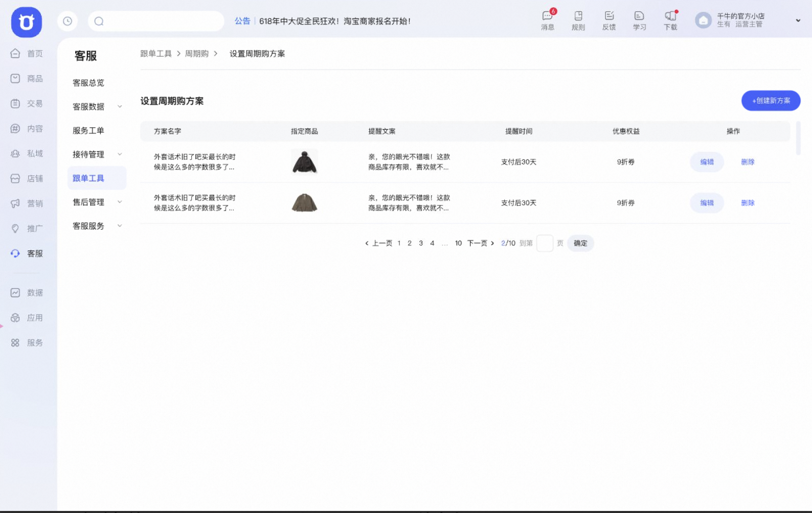The height and width of the screenshot is (513, 812).
Task: Select page 1 in pagination
Action: 399,243
